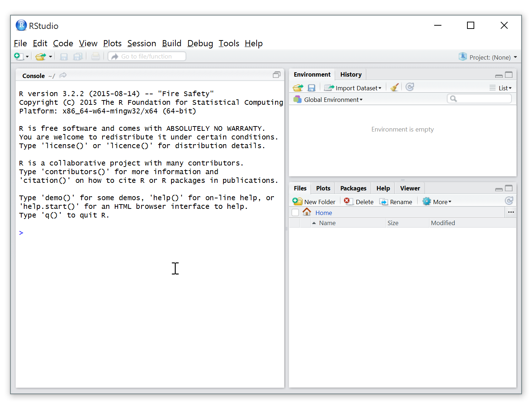
Task: Switch to the History tab
Action: 351,74
